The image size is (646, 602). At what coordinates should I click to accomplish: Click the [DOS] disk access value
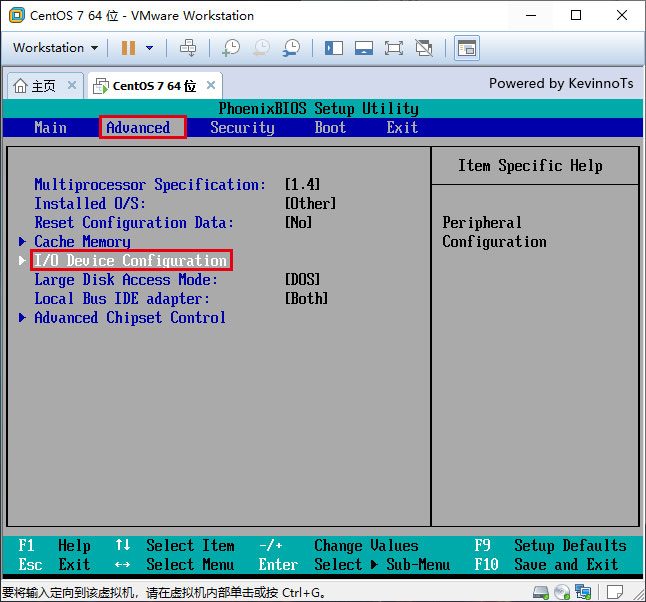point(302,279)
